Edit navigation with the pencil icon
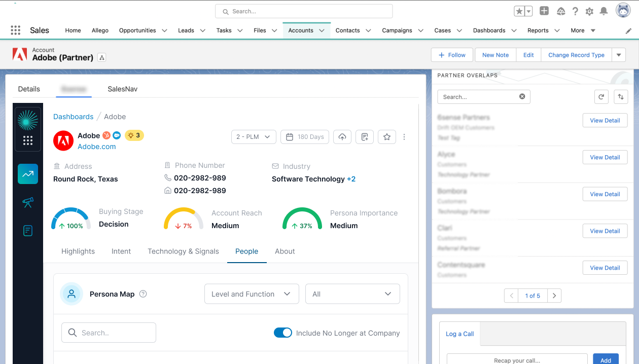This screenshot has height=364, width=639. pos(629,31)
